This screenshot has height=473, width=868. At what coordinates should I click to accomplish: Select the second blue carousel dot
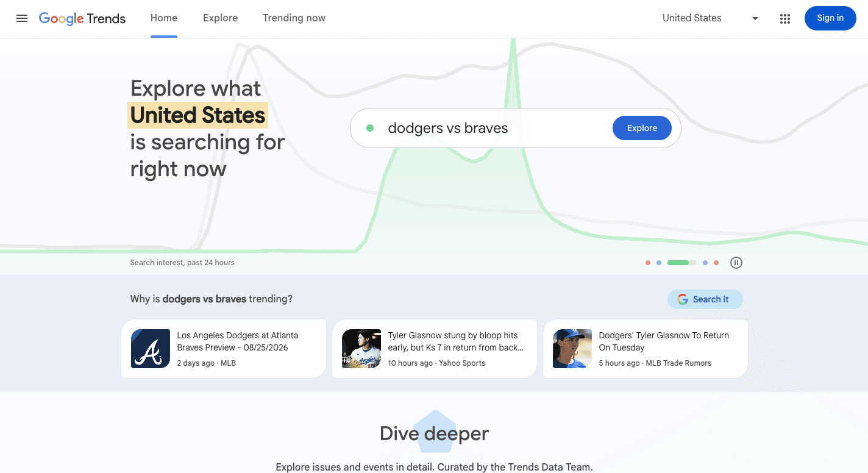659,263
